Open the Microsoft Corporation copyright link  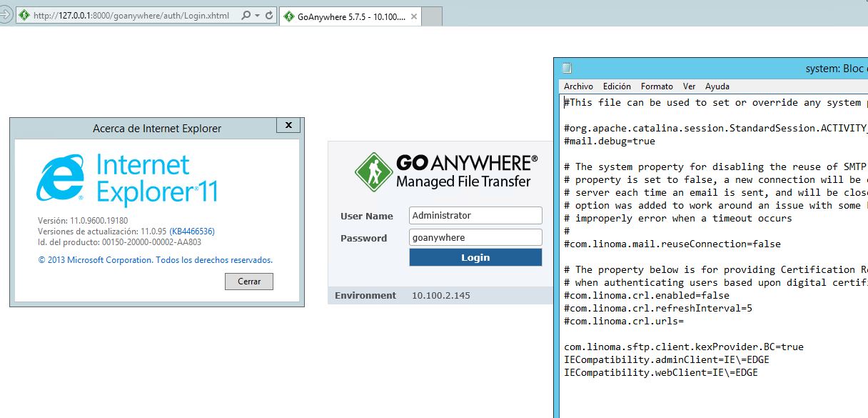(156, 260)
